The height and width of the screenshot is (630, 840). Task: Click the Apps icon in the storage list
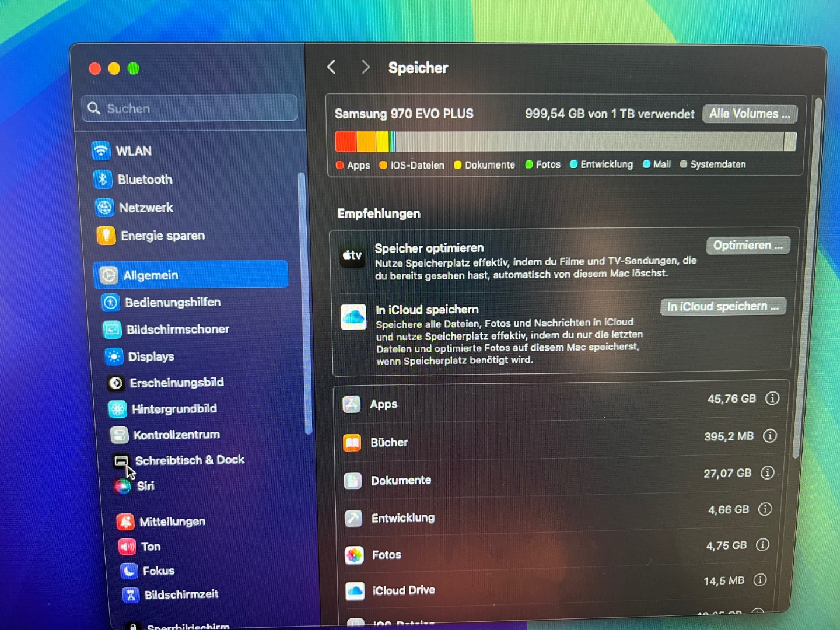pos(351,404)
